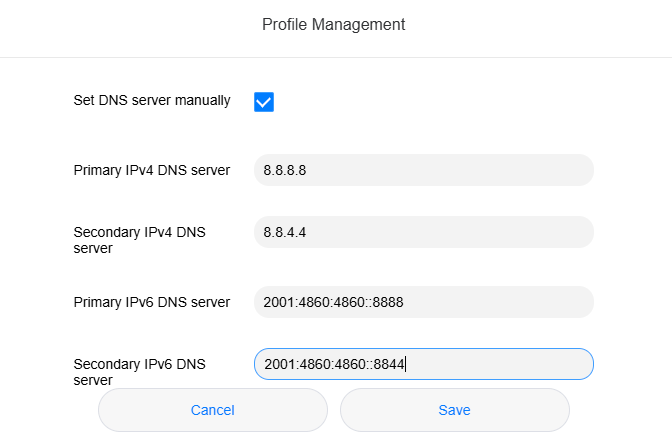This screenshot has width=672, height=442.
Task: Click the Primary IPv6 DNS server label
Action: pyautogui.click(x=152, y=302)
